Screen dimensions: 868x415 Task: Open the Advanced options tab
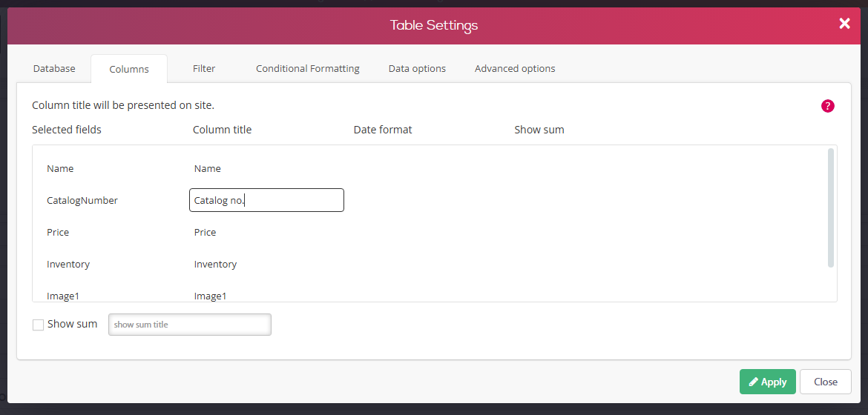pos(515,69)
